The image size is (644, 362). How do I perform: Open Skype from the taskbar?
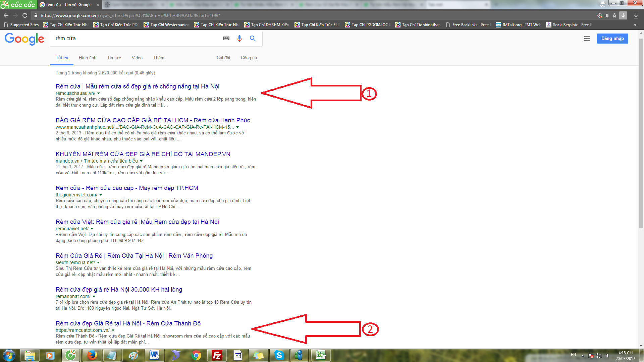pos(279,355)
